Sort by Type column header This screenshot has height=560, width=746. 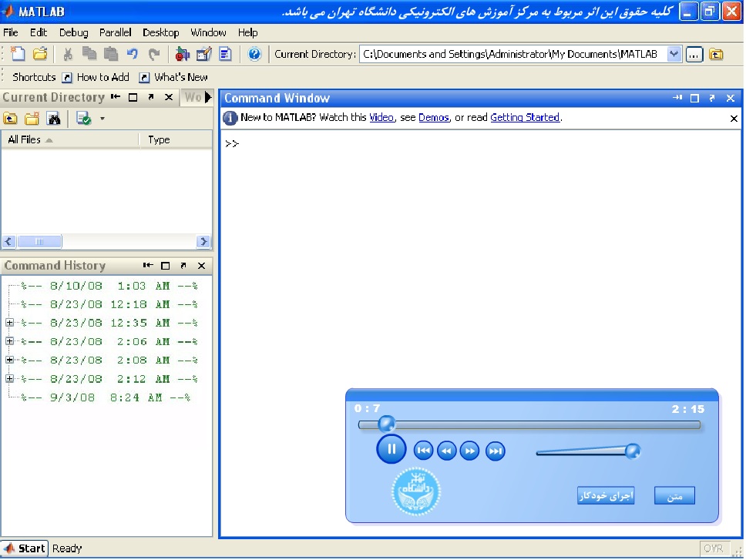coord(176,139)
